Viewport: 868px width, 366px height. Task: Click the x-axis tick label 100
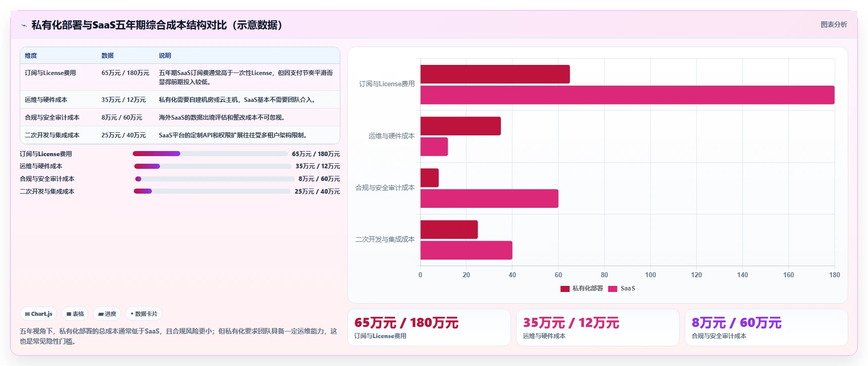(x=650, y=275)
